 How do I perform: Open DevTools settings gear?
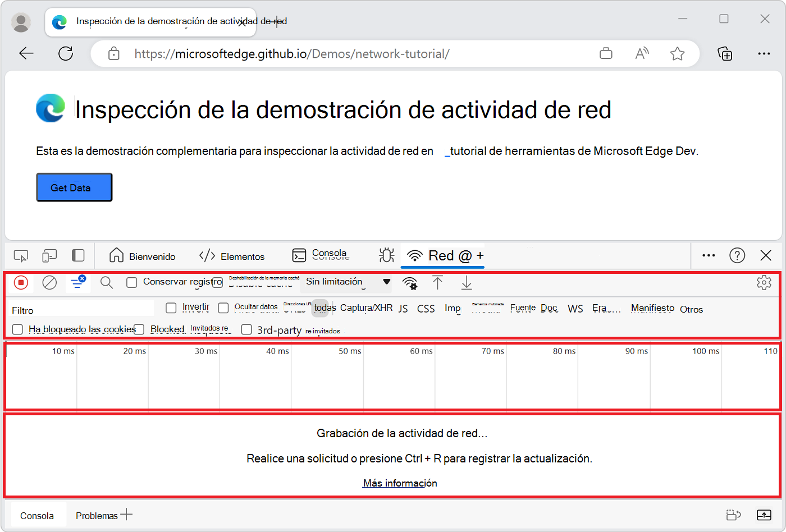coord(764,283)
